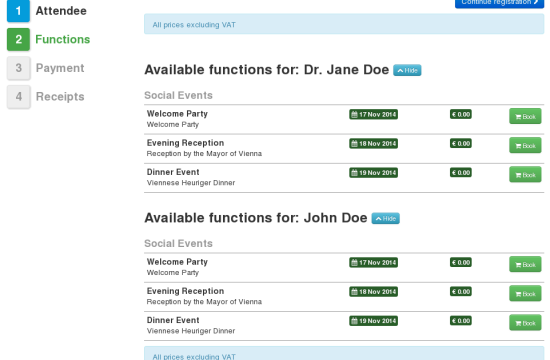Open step 4 Receipts

(x=46, y=96)
